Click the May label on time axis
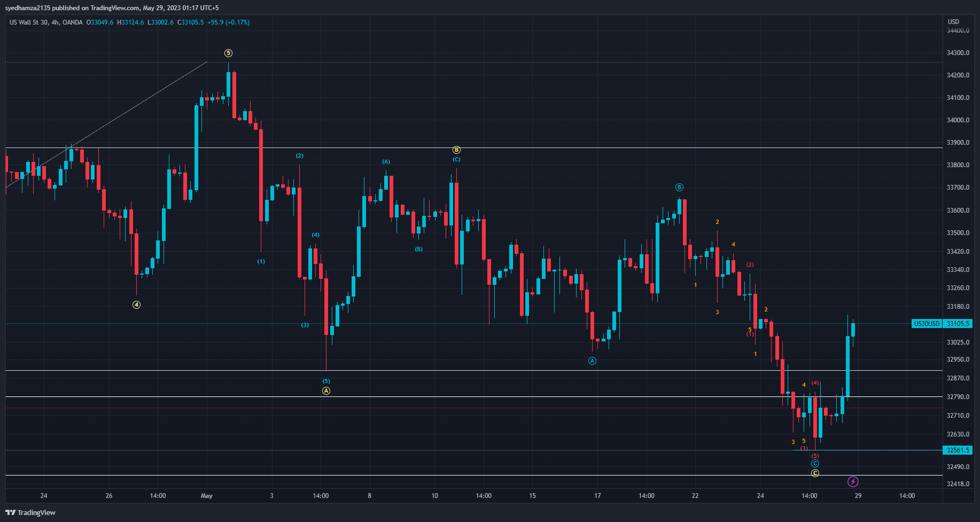Image resolution: width=980 pixels, height=522 pixels. (207, 496)
